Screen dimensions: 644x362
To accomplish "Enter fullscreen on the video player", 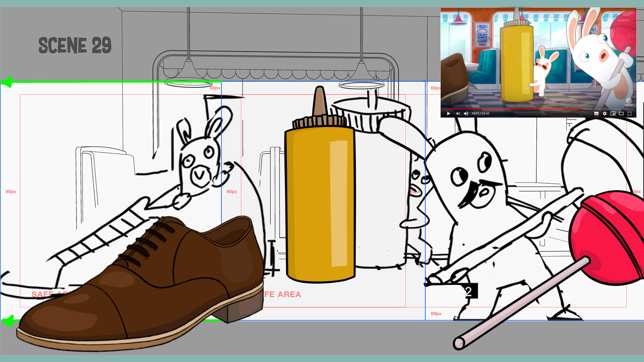I will click(x=630, y=114).
